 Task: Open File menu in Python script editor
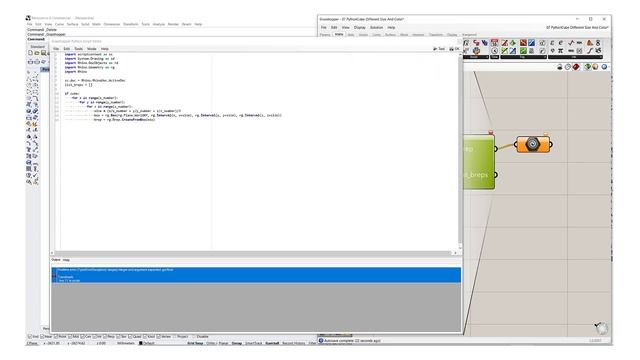[56, 49]
